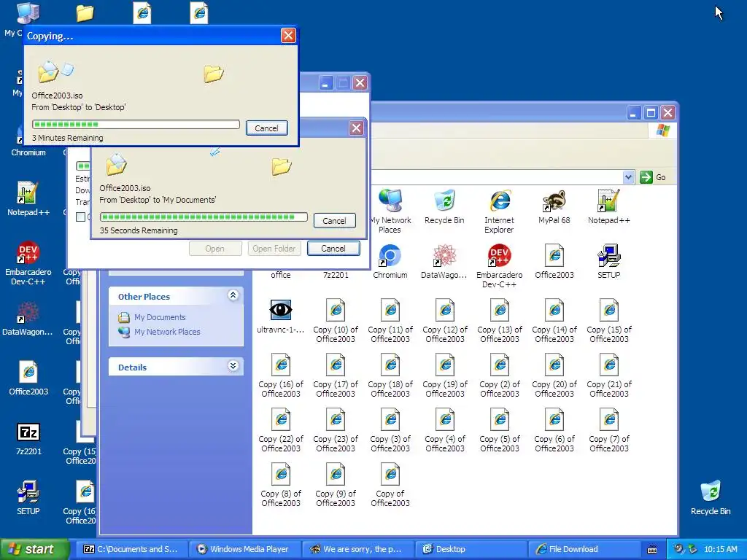
Task: Open the Recycle Bin icon in Desktop window
Action: point(444,206)
